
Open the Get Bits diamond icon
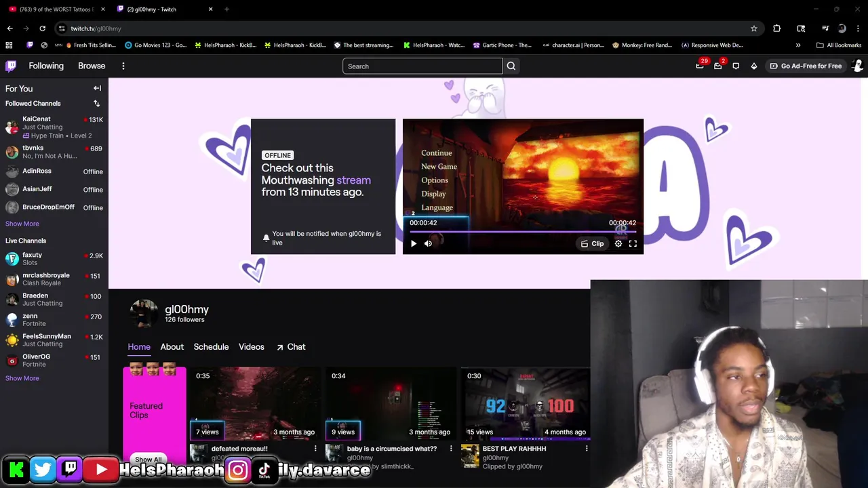coord(753,66)
